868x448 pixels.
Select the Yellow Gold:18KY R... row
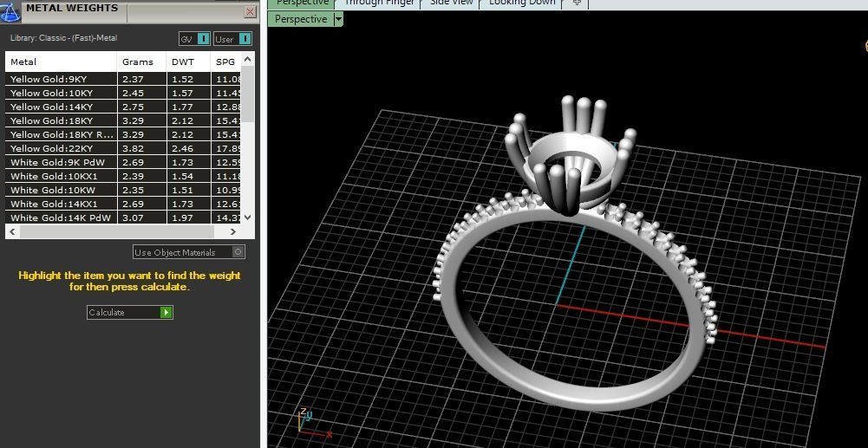coord(123,134)
